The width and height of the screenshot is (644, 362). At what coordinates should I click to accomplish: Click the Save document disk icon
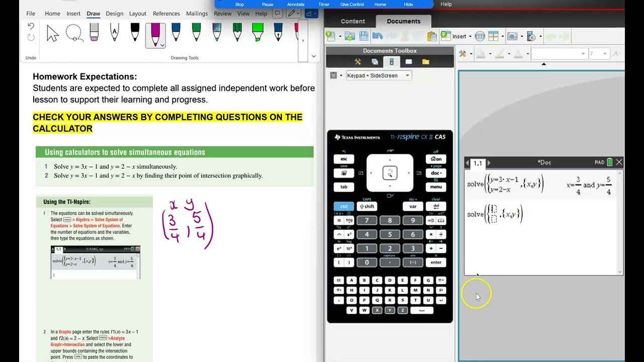(364, 36)
